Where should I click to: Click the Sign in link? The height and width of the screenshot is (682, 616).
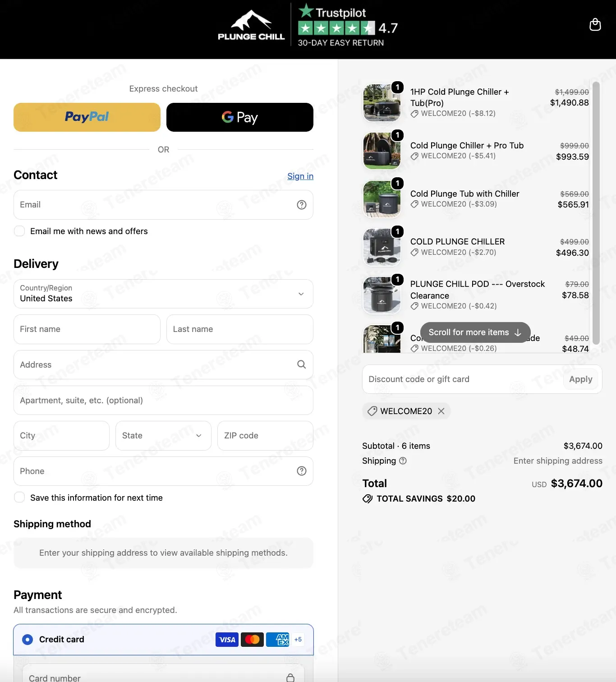click(x=300, y=176)
